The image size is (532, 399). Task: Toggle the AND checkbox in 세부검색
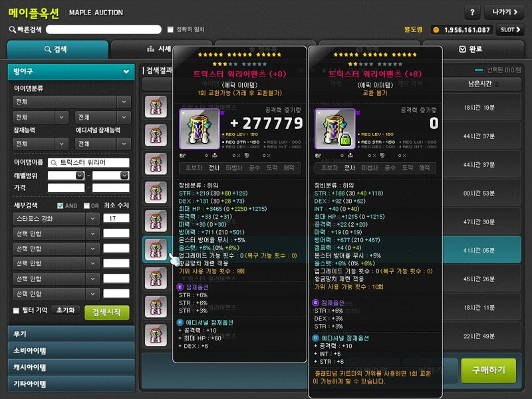[x=60, y=205]
